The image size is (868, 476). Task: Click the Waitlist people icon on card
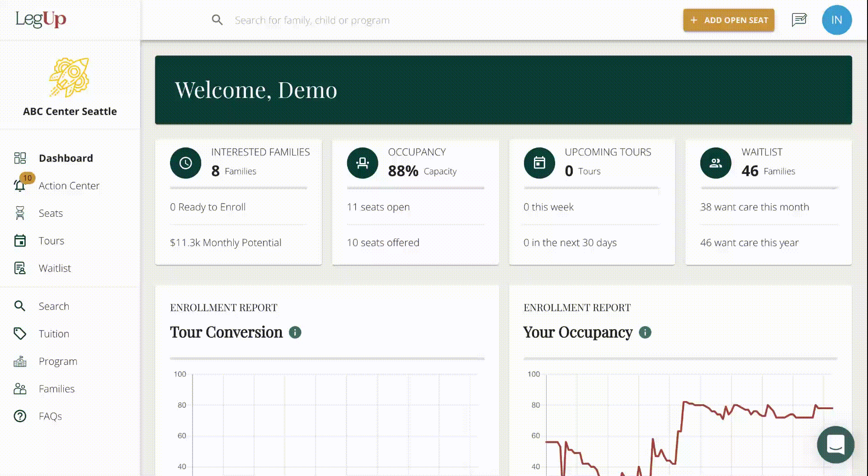[716, 163]
